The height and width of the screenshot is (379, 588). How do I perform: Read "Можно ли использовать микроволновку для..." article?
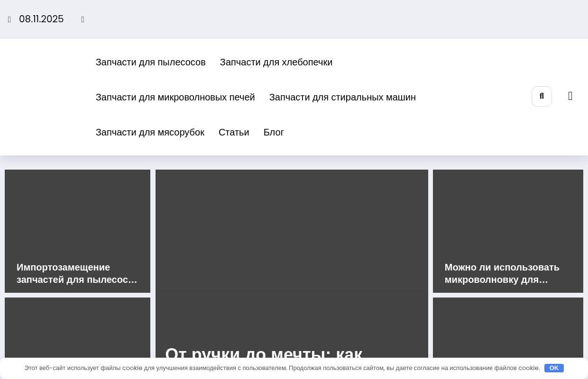pyautogui.click(x=502, y=273)
